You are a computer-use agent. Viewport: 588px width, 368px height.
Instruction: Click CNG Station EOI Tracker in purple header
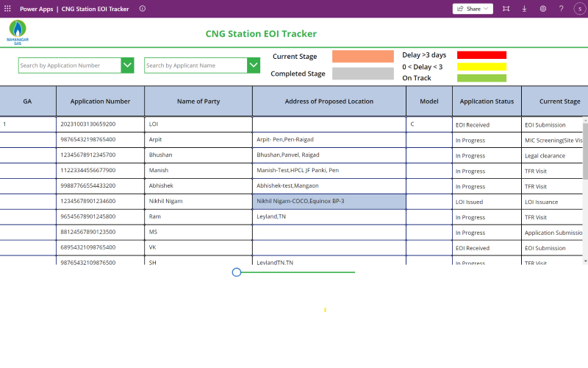[95, 9]
